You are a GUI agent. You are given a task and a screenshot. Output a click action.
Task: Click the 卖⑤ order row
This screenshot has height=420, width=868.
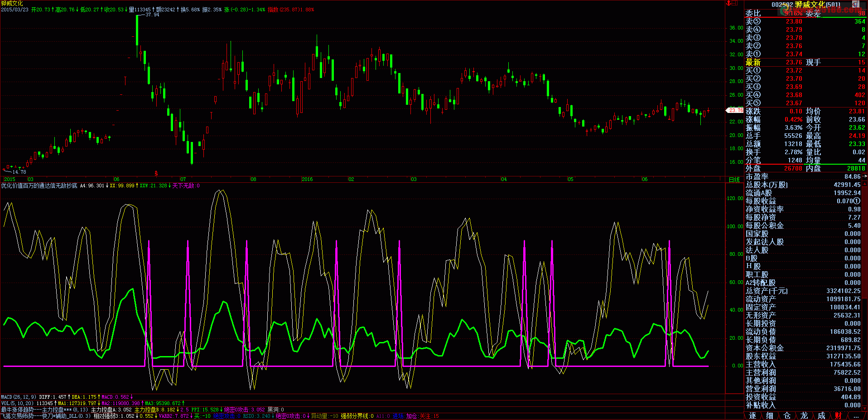click(805, 21)
